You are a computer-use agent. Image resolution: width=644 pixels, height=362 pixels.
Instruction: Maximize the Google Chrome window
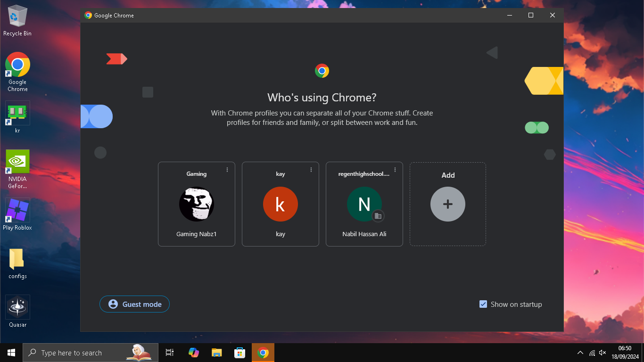click(x=531, y=15)
